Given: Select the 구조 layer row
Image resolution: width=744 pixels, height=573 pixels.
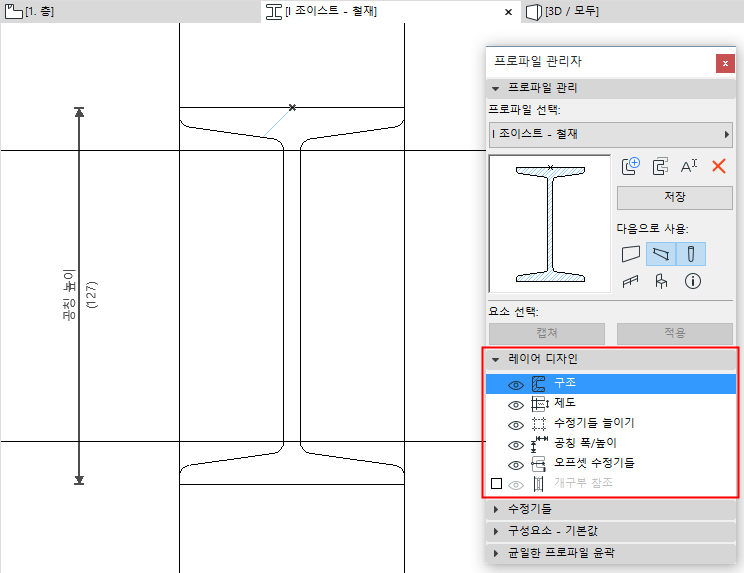Looking at the screenshot, I should click(x=611, y=384).
